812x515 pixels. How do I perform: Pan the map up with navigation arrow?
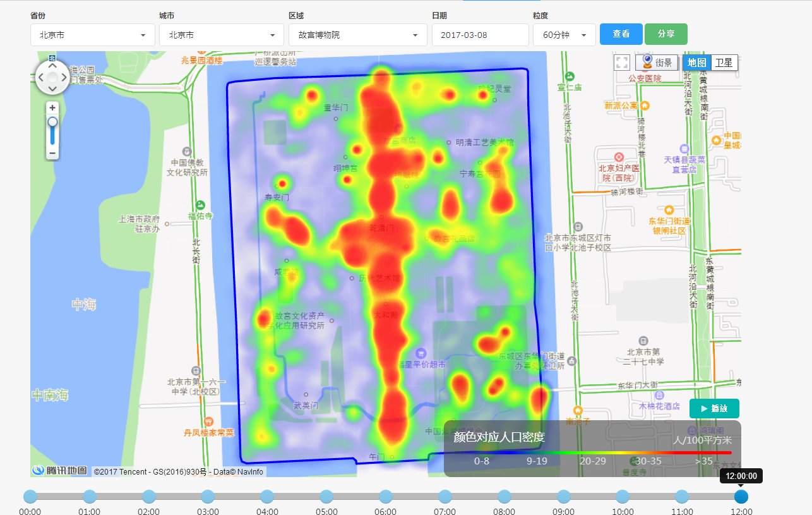pyautogui.click(x=52, y=64)
